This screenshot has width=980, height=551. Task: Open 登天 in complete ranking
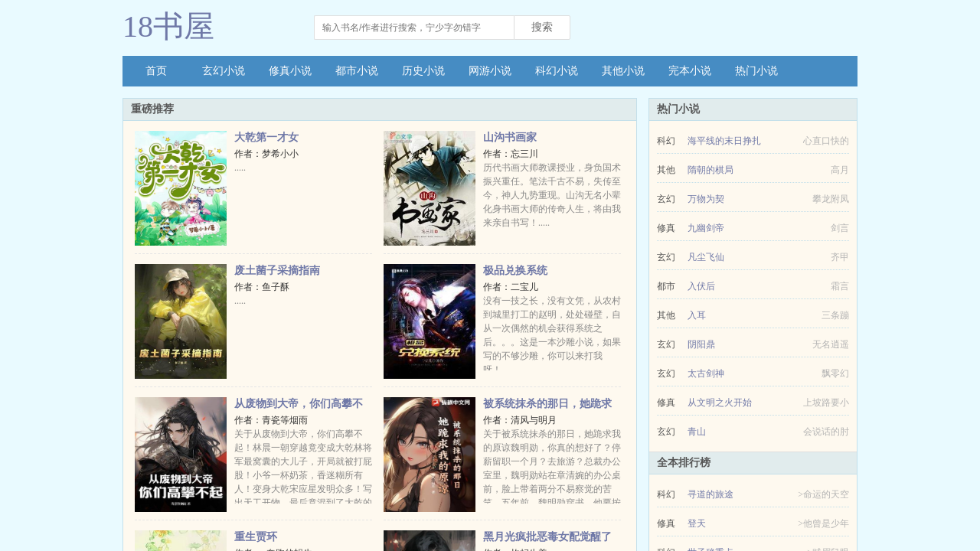point(697,523)
